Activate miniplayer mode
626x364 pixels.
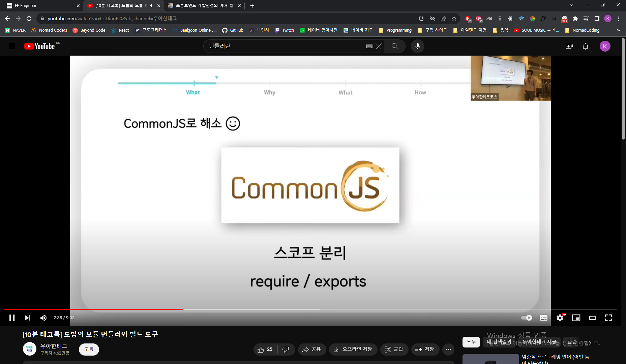[x=576, y=318]
